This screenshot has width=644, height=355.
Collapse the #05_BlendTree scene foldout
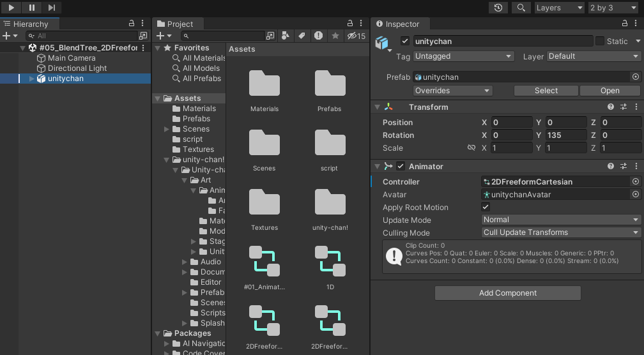pos(22,48)
